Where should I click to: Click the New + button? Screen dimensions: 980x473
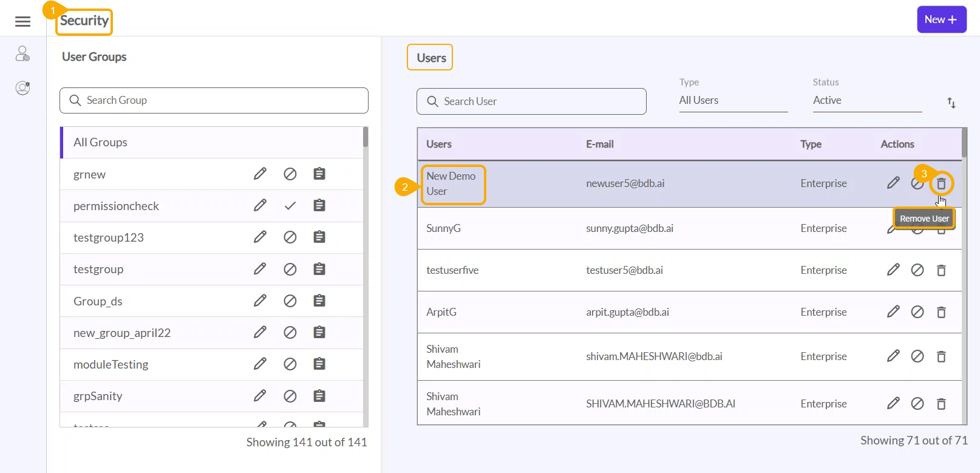click(941, 19)
